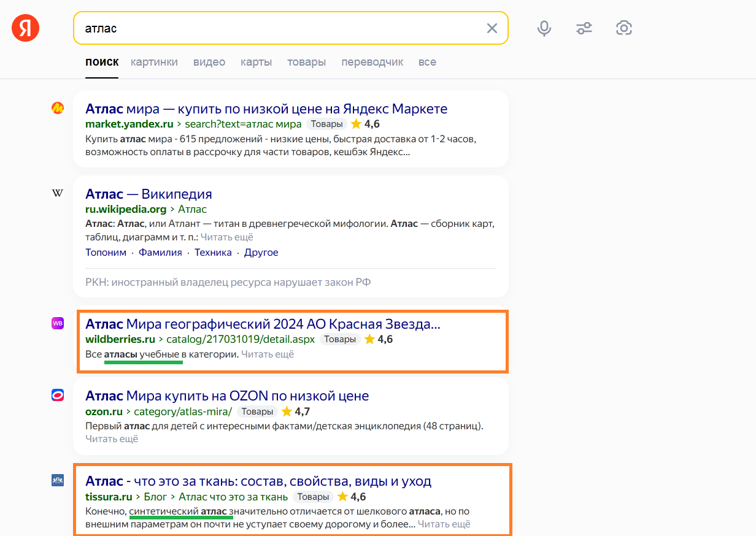Click the Yandex Market favicon on first result

coord(57,109)
